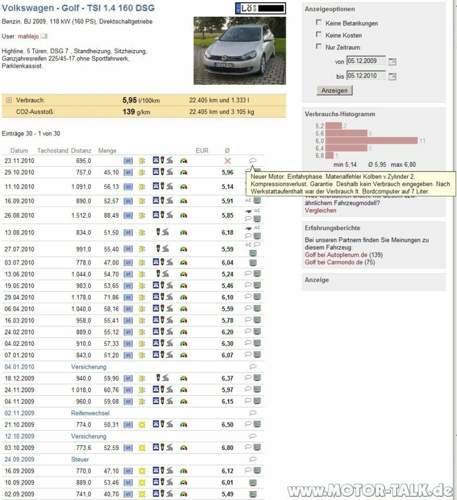
Task: Click message icon beside user mahlejo
Action: 44,36
